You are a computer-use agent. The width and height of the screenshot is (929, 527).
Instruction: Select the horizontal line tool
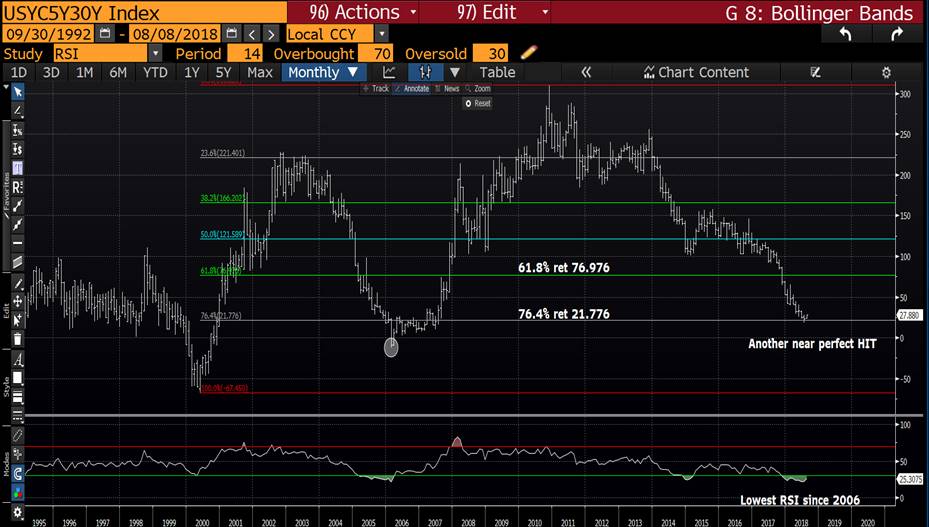click(18, 243)
